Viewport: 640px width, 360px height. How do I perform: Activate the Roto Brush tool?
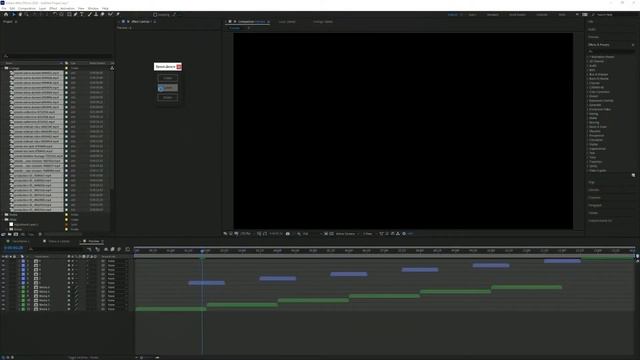pyautogui.click(x=110, y=14)
